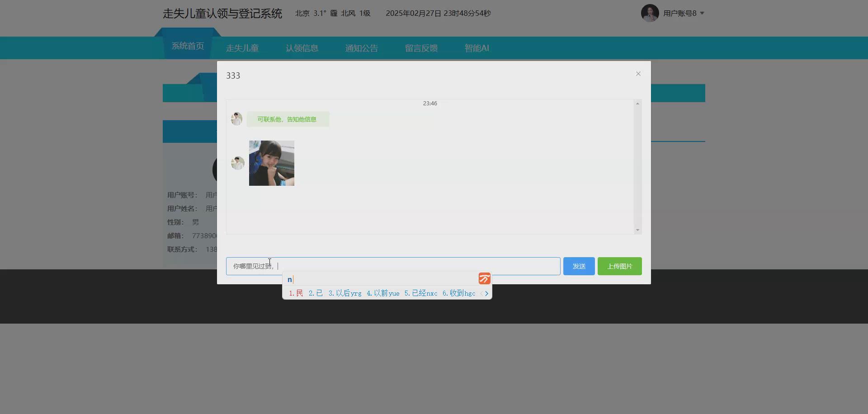Click the green 上传图片 upload button
This screenshot has height=414, width=868.
coord(619,266)
